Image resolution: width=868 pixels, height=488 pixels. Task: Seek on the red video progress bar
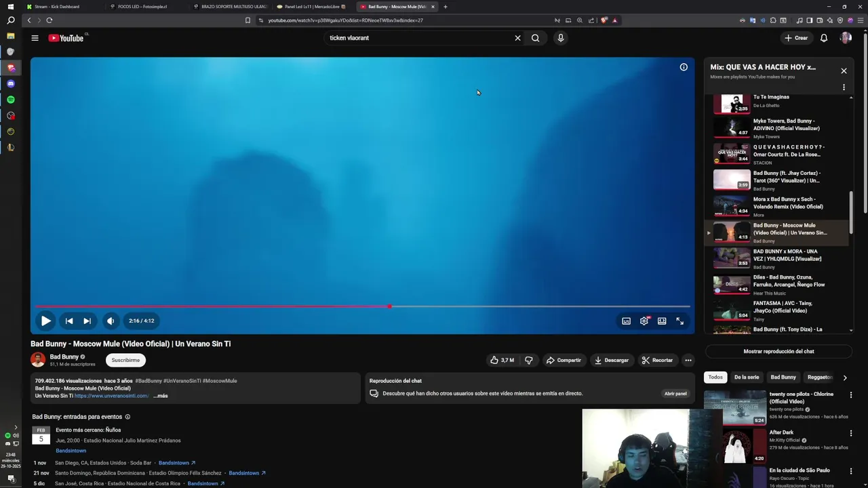point(363,306)
